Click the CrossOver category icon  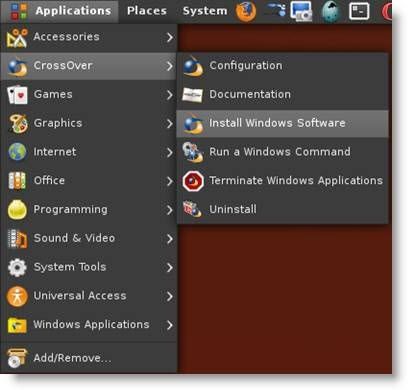point(17,66)
